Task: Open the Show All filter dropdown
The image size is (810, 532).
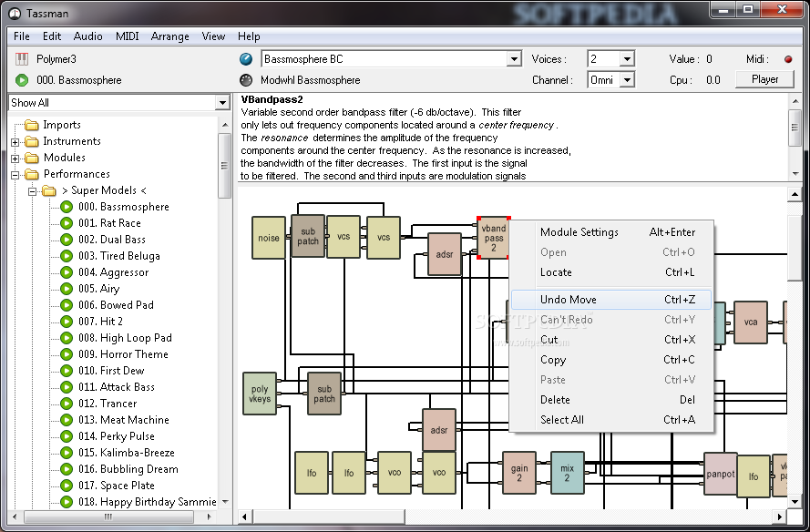Action: [222, 103]
